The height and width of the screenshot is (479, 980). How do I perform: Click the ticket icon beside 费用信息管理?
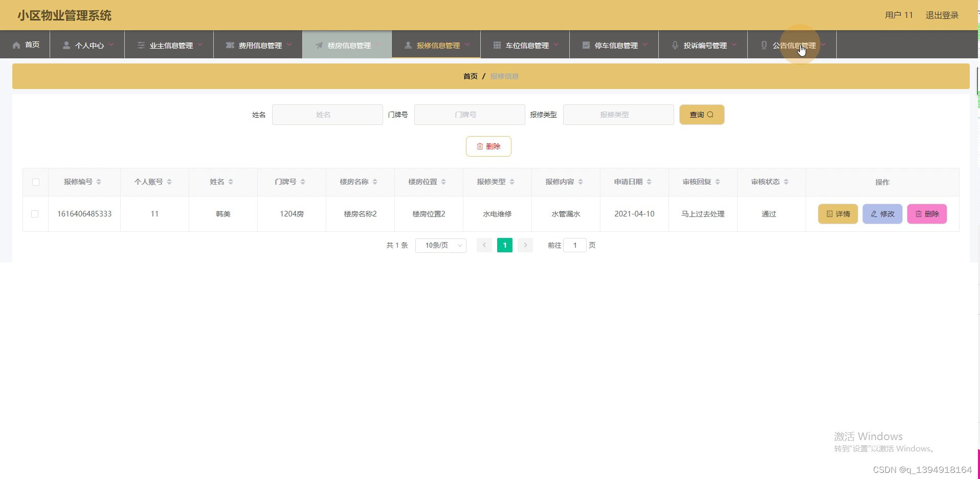230,45
